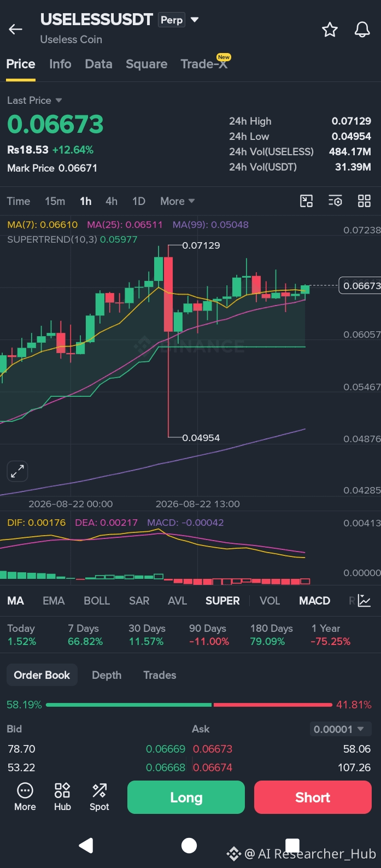Tap Android recent apps button
This screenshot has width=381, height=868.
click(292, 844)
